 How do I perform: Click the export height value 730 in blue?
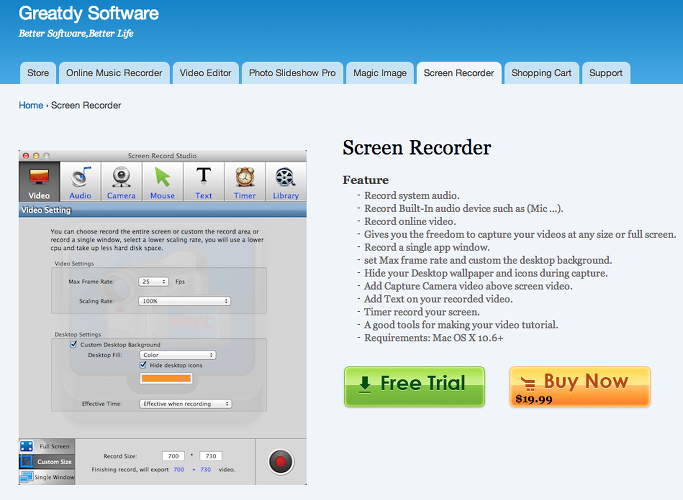click(x=206, y=470)
